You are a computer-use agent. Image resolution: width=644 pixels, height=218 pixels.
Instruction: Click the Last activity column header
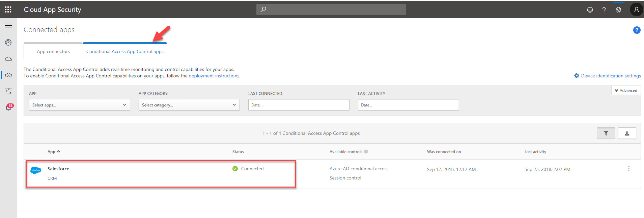(x=535, y=152)
